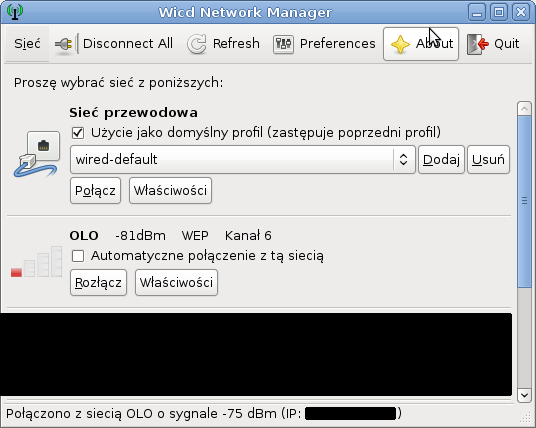Click Dodaj to add a wired profile

(x=441, y=159)
